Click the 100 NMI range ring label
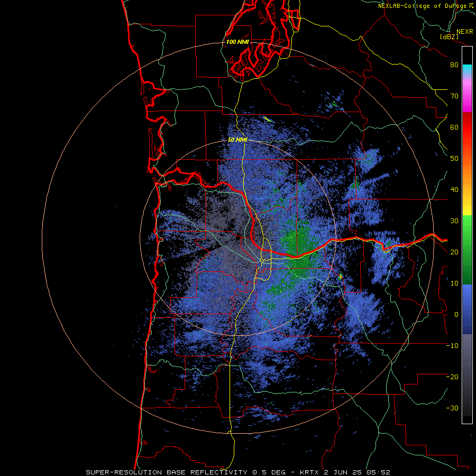This screenshot has height=476, width=476. (237, 42)
